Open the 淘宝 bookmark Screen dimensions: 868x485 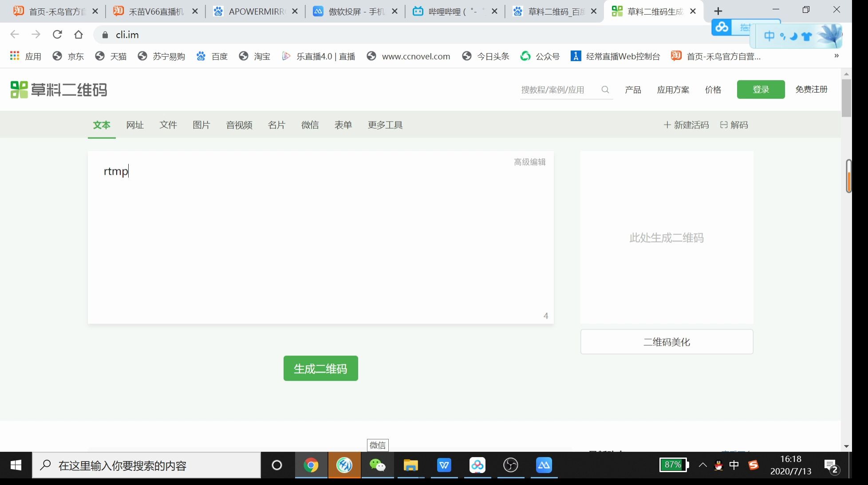254,56
